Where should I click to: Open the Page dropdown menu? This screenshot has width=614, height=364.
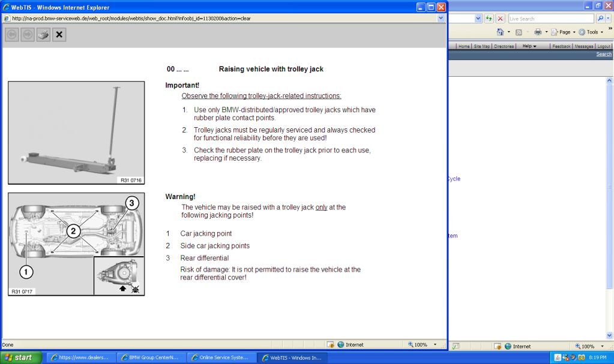tap(564, 32)
